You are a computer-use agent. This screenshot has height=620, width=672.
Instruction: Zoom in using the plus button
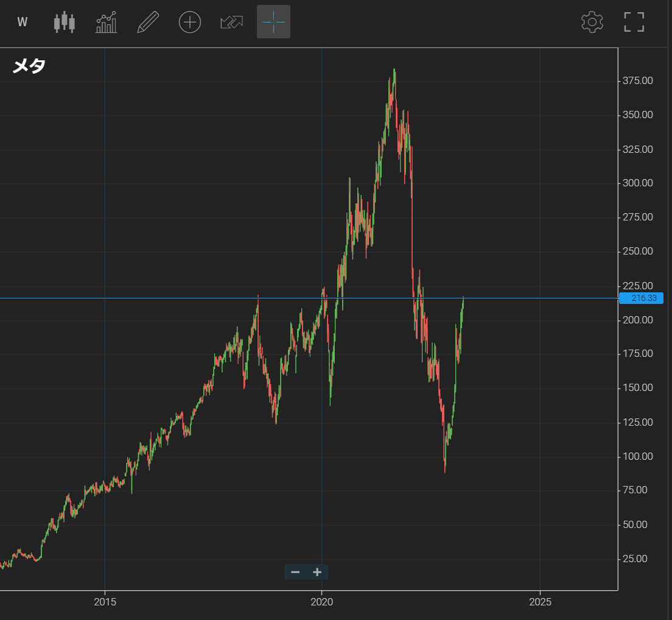317,572
